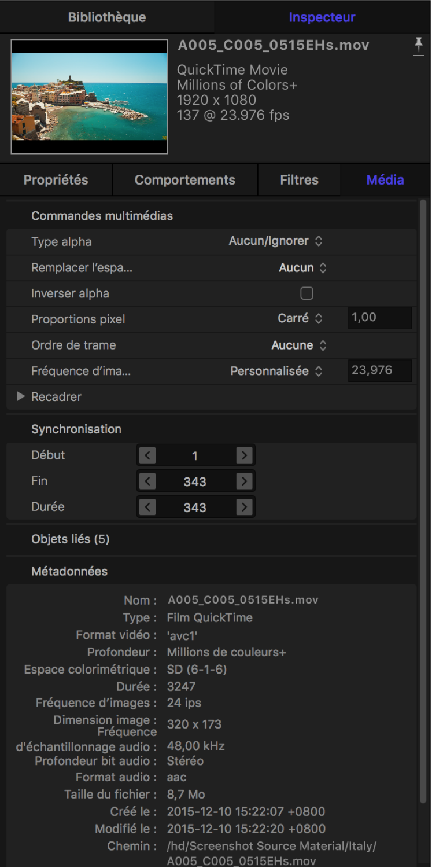Decrement the Début value with left arrow
Screen dimensions: 432x868
tap(147, 456)
